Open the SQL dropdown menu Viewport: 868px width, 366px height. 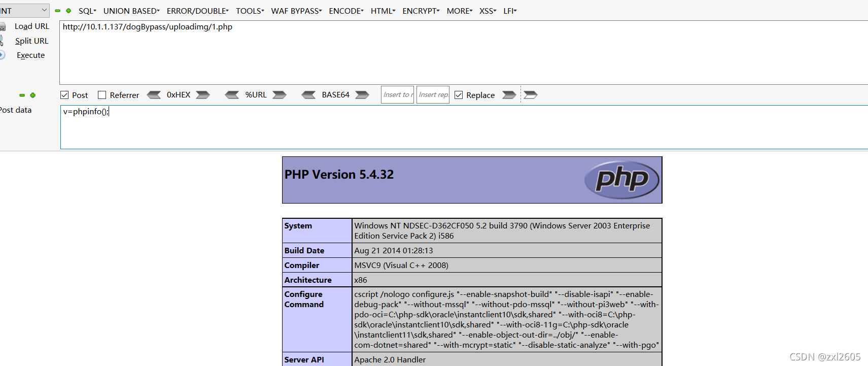click(87, 11)
